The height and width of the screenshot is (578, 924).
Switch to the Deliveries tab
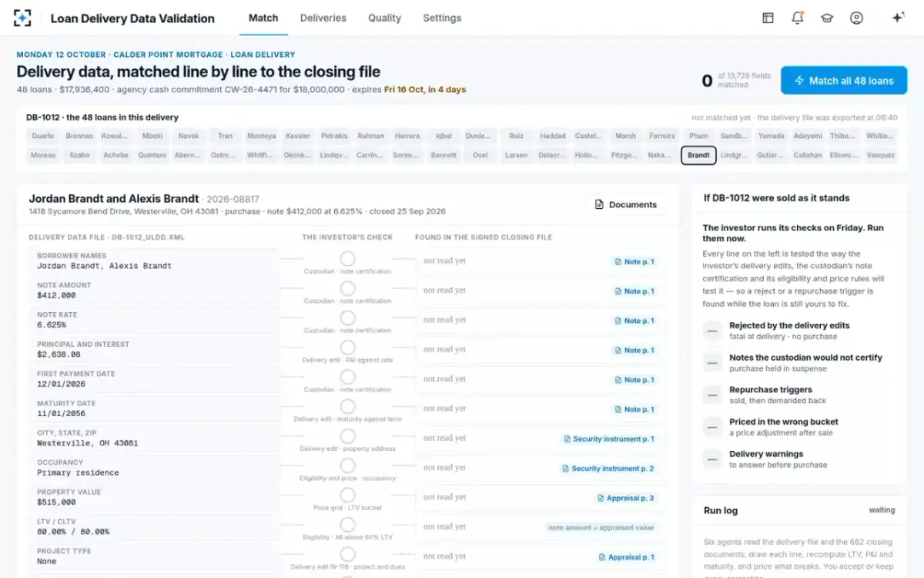[x=323, y=18]
